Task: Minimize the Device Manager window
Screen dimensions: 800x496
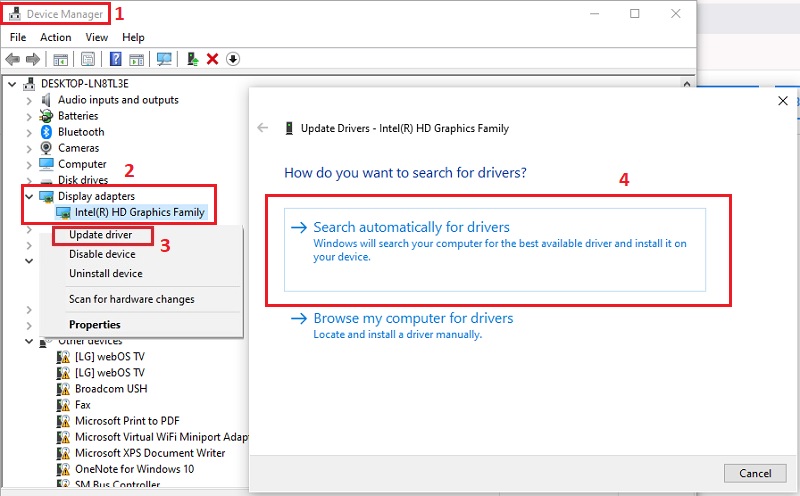Action: pos(594,14)
